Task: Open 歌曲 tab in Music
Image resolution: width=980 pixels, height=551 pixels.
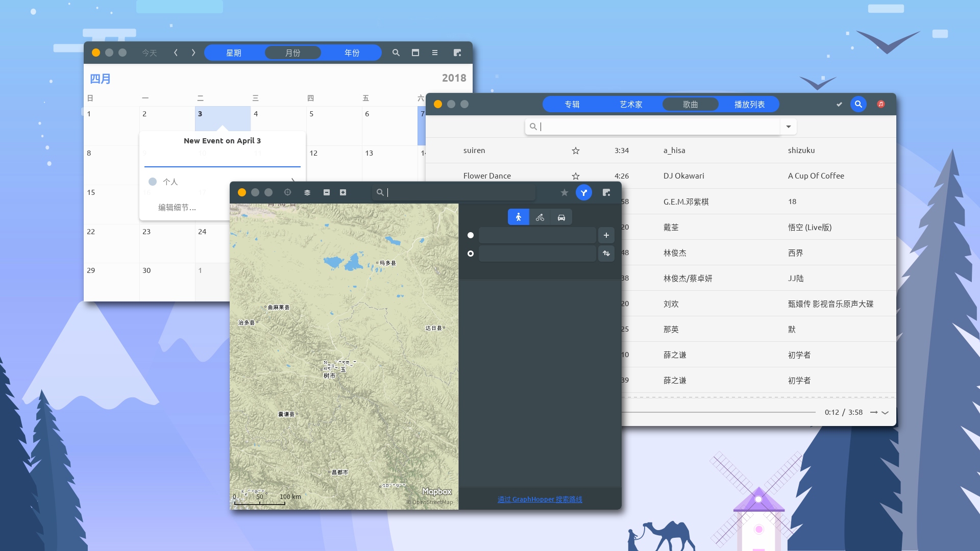Action: coord(691,104)
